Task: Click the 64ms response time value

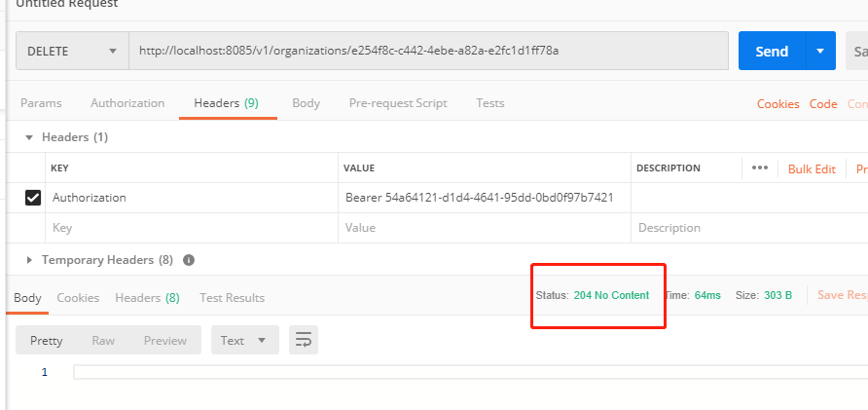Action: (x=707, y=295)
